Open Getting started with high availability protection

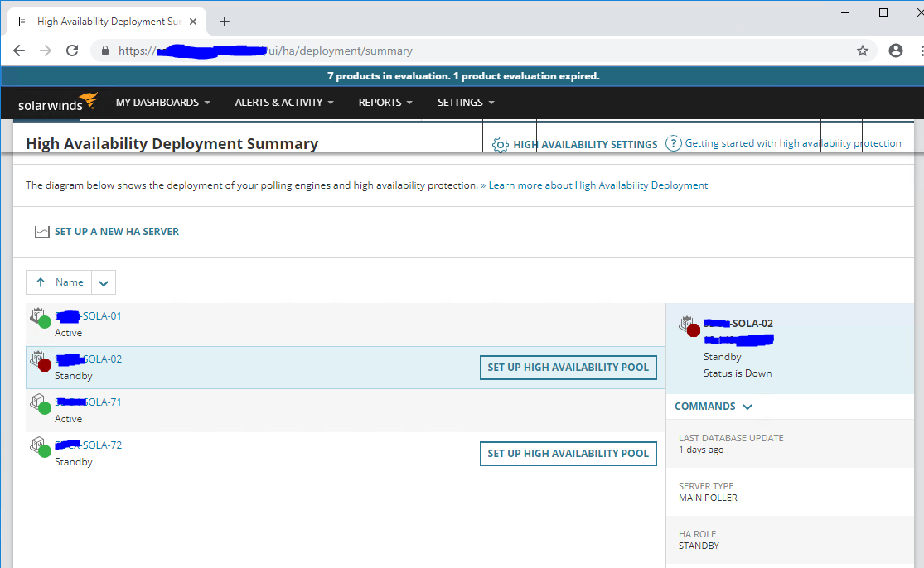(x=792, y=143)
